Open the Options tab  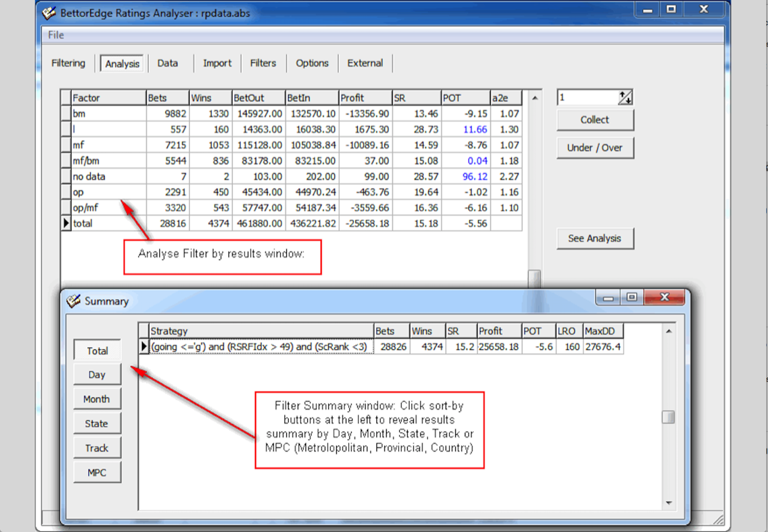(x=312, y=63)
